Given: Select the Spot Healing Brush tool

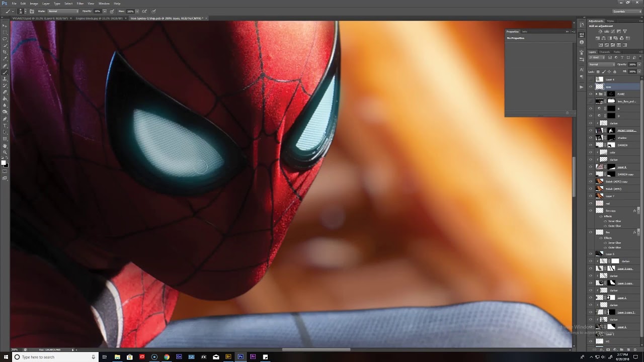Looking at the screenshot, I should click(x=5, y=66).
